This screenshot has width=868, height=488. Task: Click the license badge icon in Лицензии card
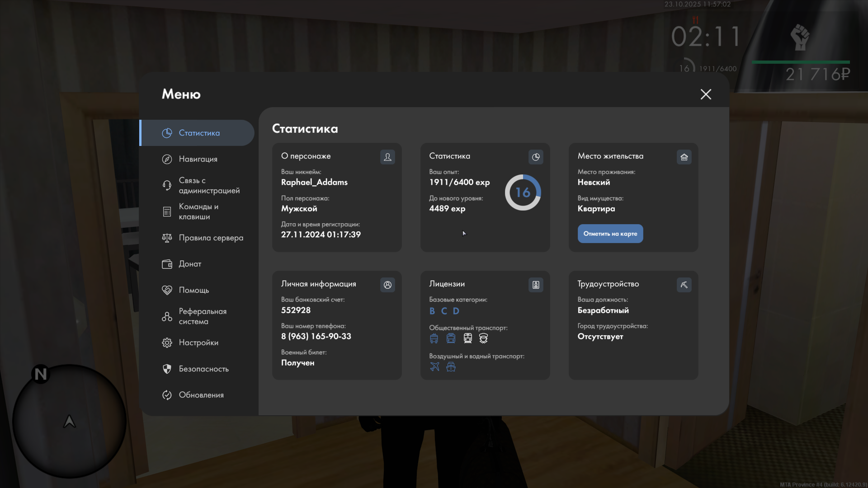coord(536,285)
